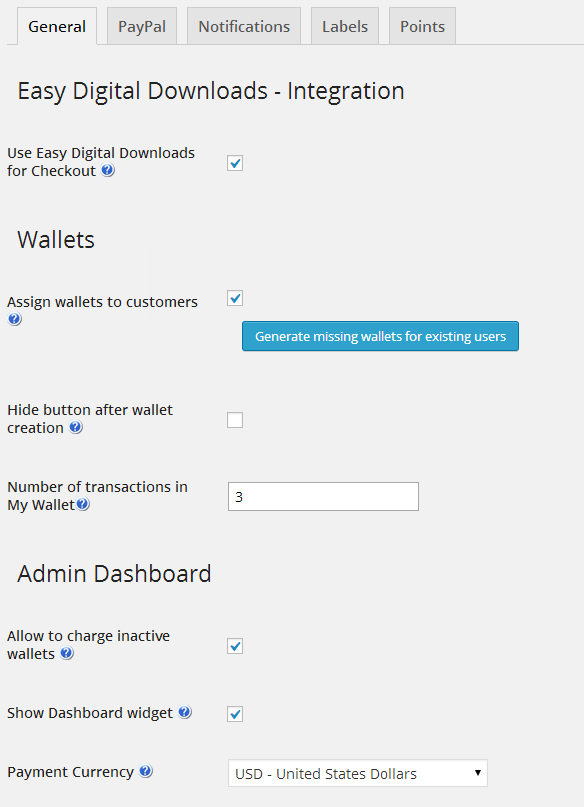This screenshot has width=584, height=807.
Task: Disable Allow to charge inactive wallets
Action: pyautogui.click(x=235, y=646)
